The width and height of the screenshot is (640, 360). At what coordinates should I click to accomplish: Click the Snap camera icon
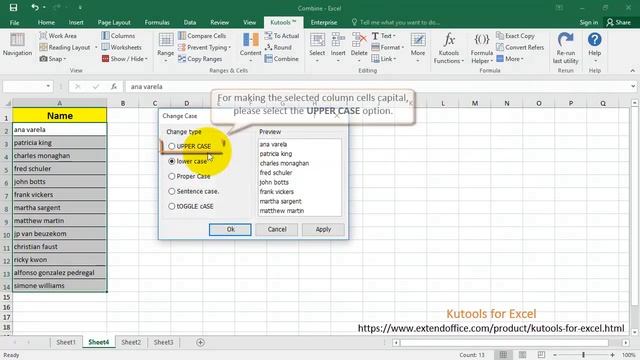click(x=43, y=59)
